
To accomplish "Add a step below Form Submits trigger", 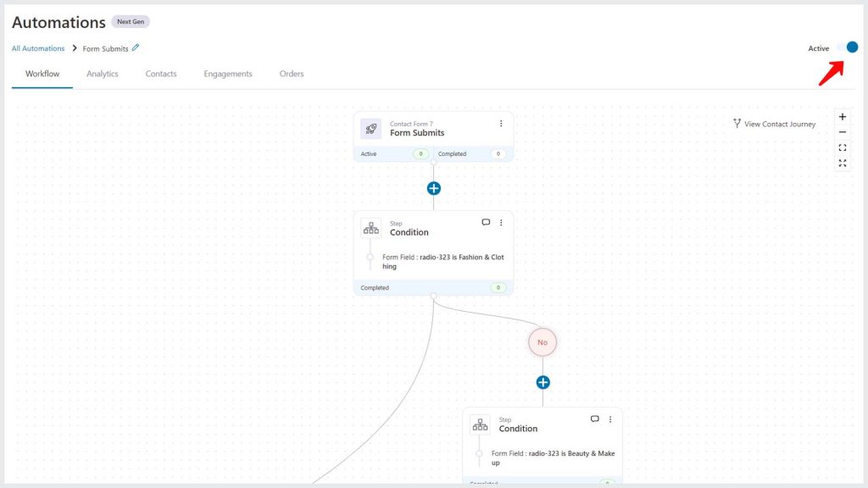I will point(433,188).
